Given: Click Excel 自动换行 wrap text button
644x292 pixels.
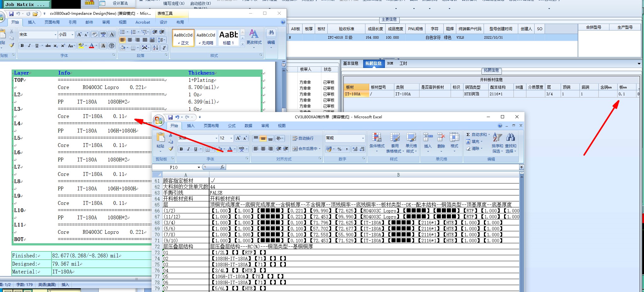Looking at the screenshot, I should 303,138.
